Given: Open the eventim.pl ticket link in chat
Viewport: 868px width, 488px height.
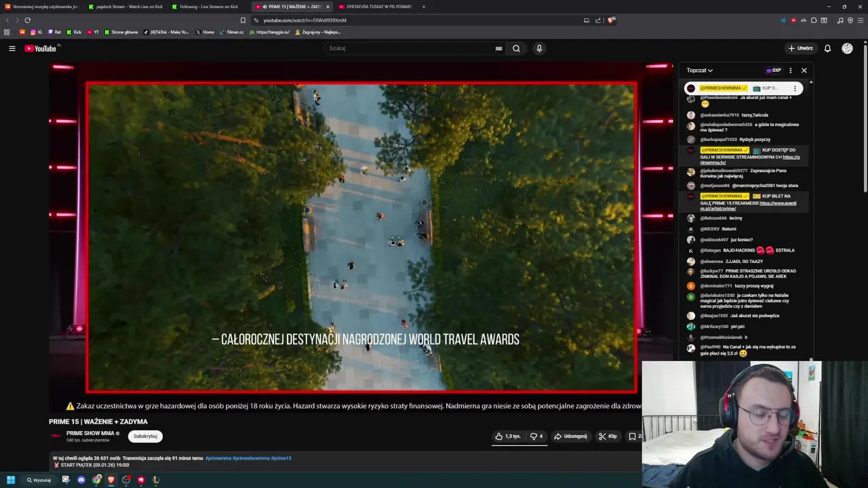Looking at the screenshot, I should click(x=749, y=206).
